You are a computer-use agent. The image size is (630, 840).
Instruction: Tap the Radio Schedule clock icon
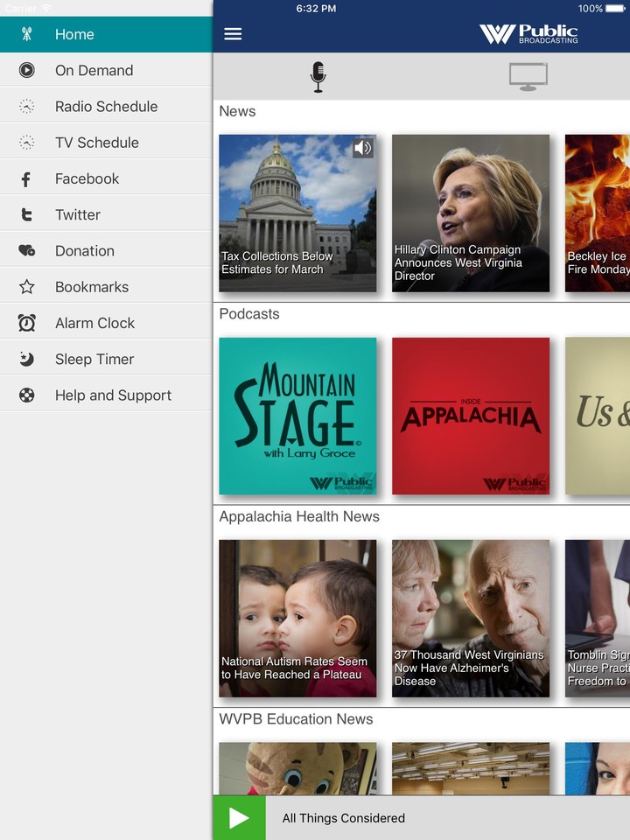click(27, 107)
